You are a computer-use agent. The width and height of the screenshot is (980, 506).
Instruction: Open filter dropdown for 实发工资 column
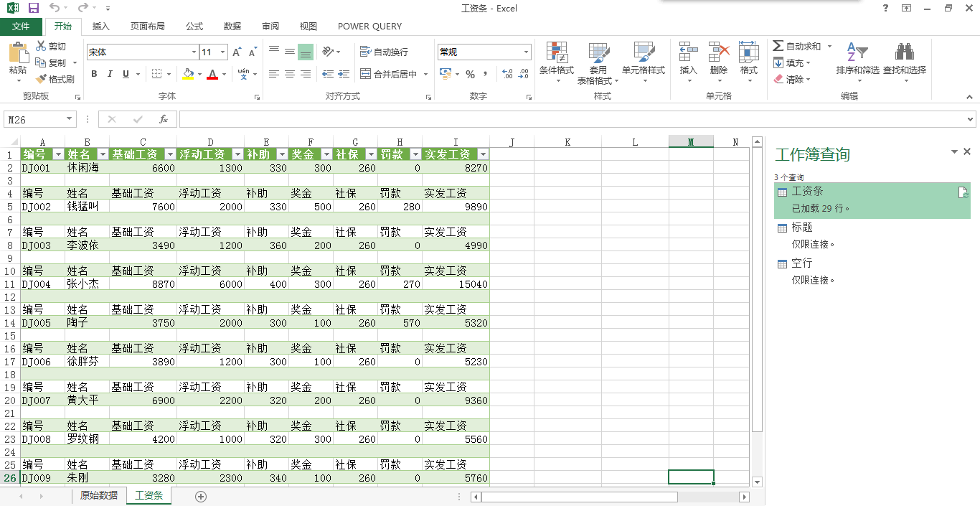click(x=483, y=154)
